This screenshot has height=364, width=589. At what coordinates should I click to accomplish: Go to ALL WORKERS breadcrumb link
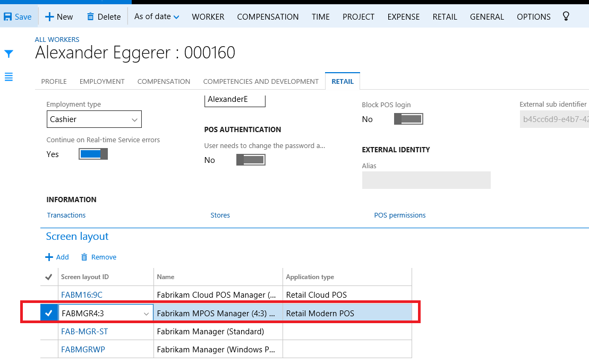[57, 39]
